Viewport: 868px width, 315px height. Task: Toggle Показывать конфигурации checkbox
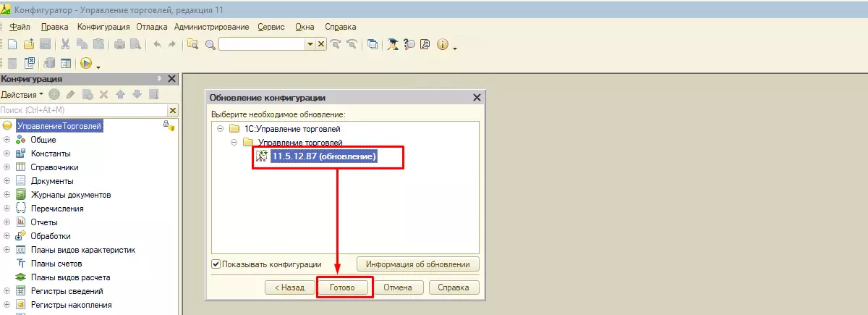click(x=216, y=264)
